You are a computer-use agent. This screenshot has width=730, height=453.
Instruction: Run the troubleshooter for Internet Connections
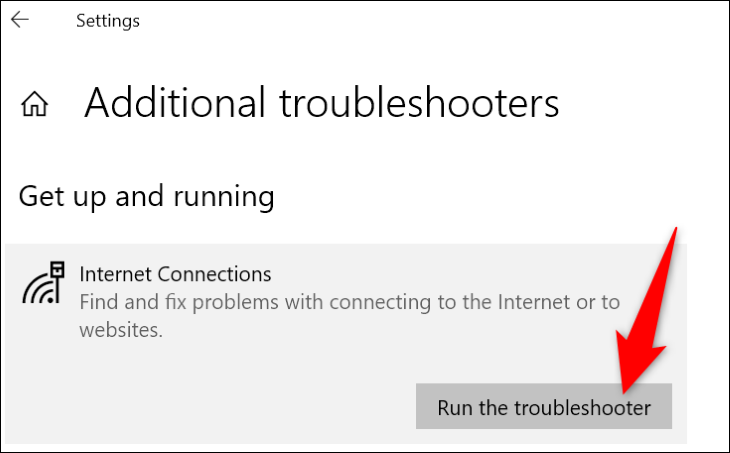tap(544, 406)
